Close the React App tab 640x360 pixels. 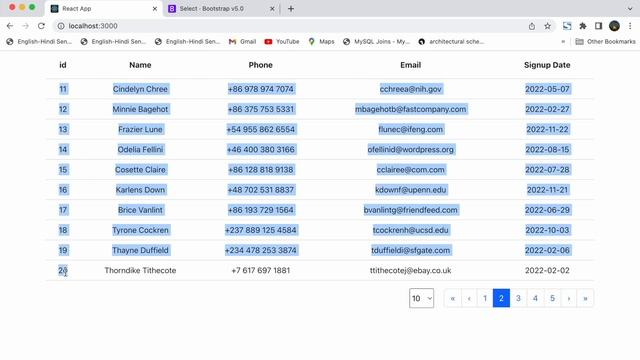tap(155, 9)
